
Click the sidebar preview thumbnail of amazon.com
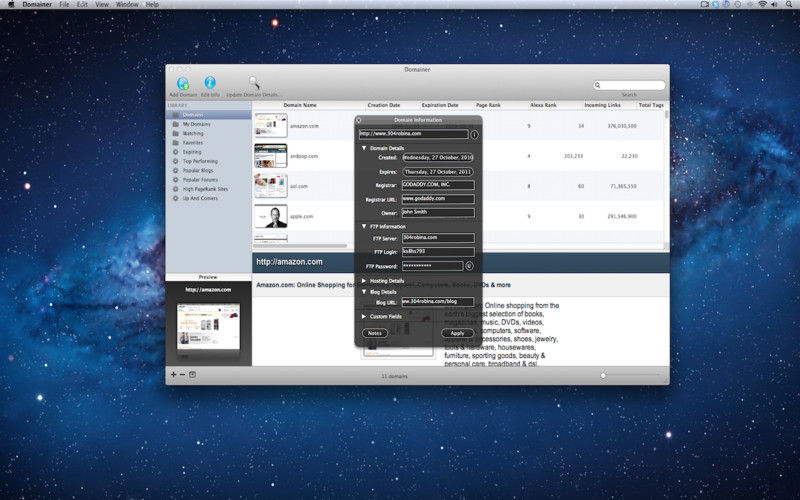(x=208, y=327)
